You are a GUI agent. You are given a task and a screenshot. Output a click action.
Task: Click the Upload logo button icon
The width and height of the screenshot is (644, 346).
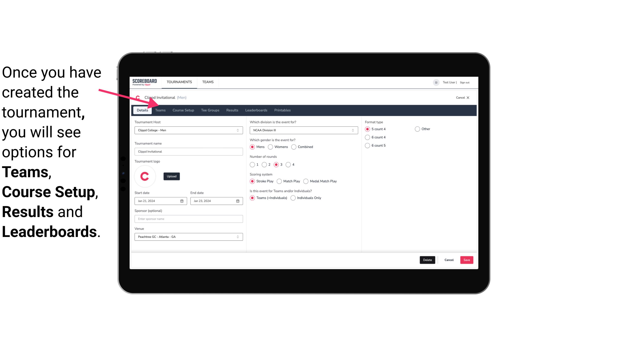172,176
